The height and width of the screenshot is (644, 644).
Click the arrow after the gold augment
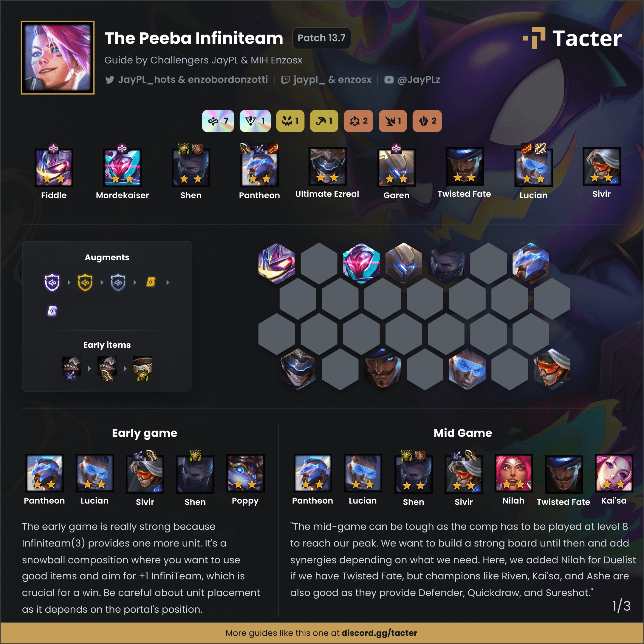(x=102, y=282)
